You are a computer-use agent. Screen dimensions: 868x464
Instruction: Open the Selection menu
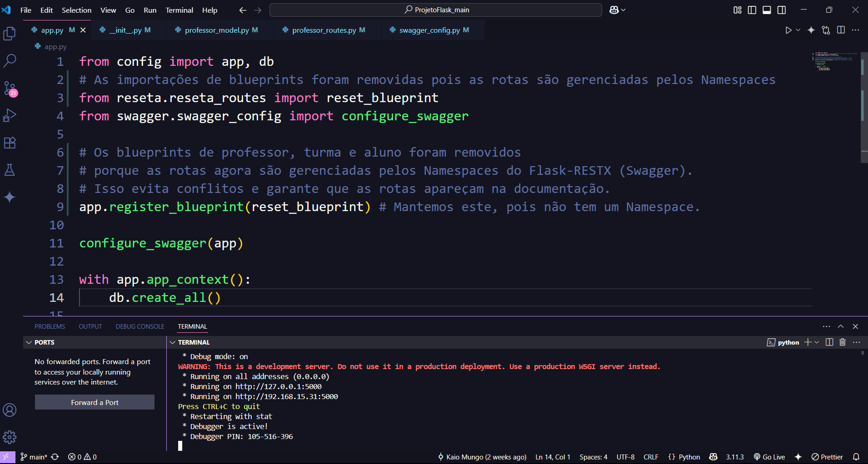(76, 10)
